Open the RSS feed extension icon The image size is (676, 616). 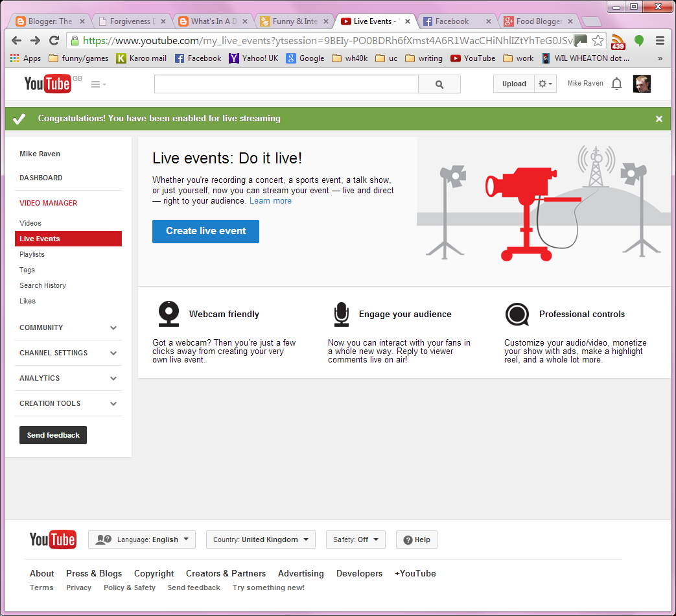[x=618, y=41]
